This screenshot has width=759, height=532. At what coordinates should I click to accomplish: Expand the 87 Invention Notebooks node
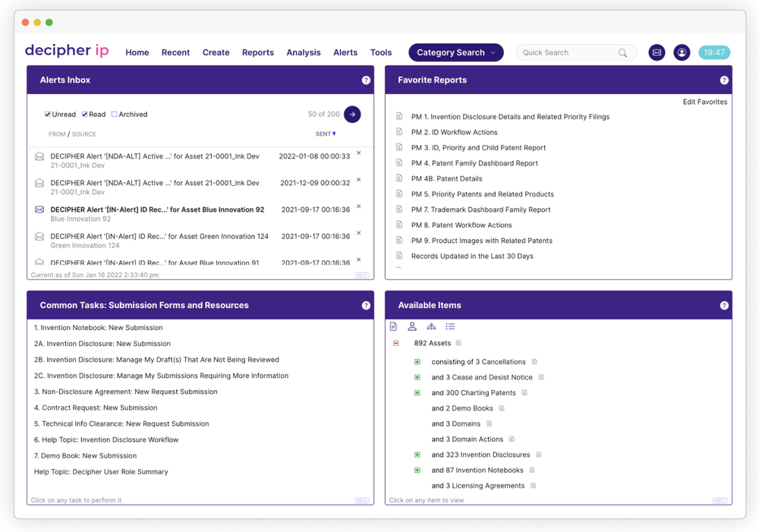click(417, 470)
